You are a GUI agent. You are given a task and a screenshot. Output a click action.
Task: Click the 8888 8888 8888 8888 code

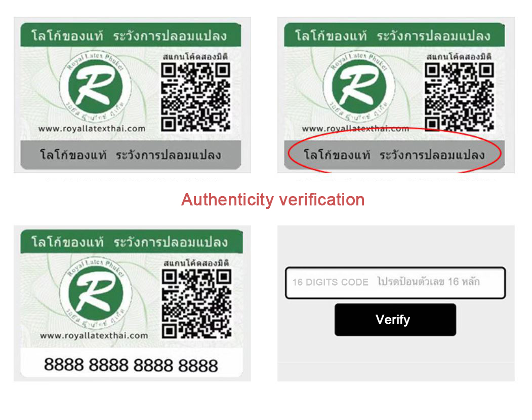coord(131,365)
